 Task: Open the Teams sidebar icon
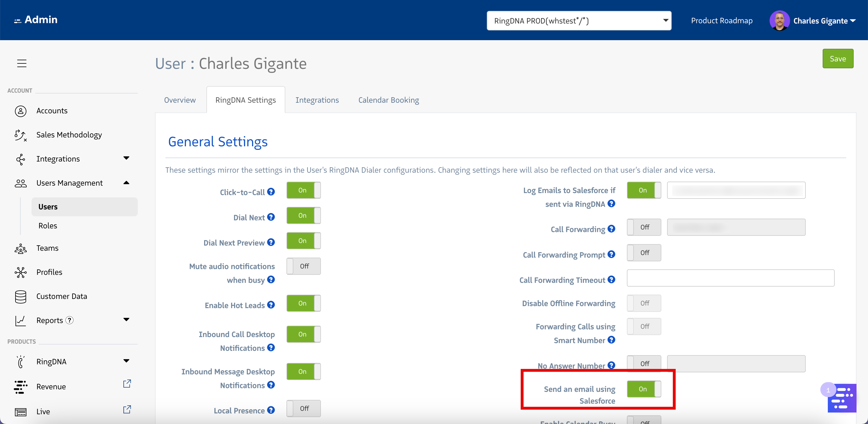pos(21,248)
